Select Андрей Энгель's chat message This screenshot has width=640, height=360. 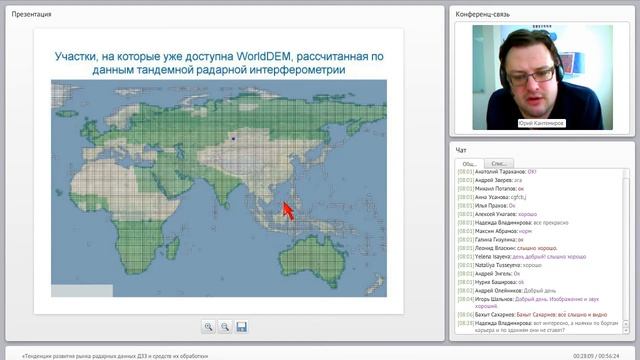point(489,274)
